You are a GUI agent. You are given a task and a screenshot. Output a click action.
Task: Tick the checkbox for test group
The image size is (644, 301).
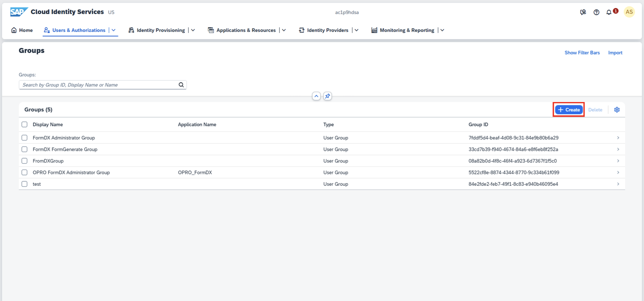(x=25, y=184)
